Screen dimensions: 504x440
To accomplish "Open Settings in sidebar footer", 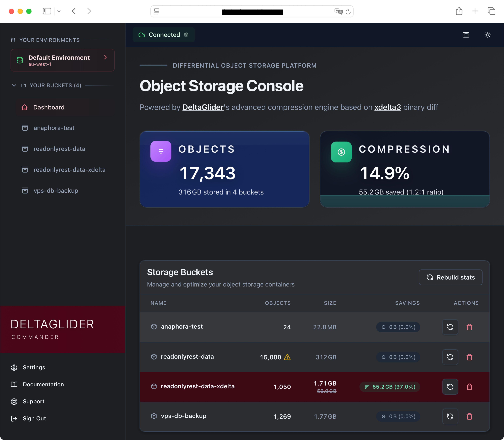I will pyautogui.click(x=34, y=367).
